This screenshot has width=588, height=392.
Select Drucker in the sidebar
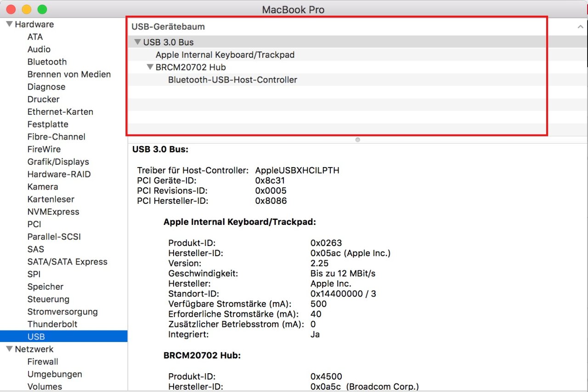pyautogui.click(x=43, y=99)
